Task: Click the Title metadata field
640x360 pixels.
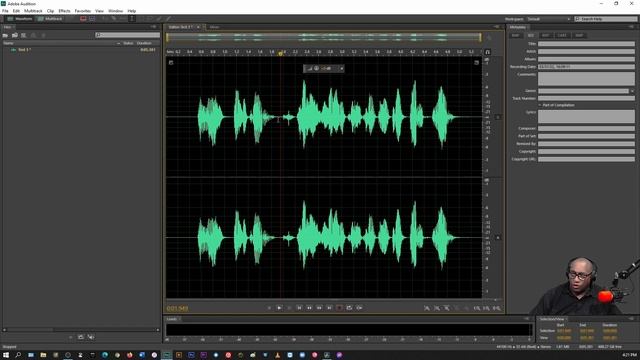Action: (586, 44)
